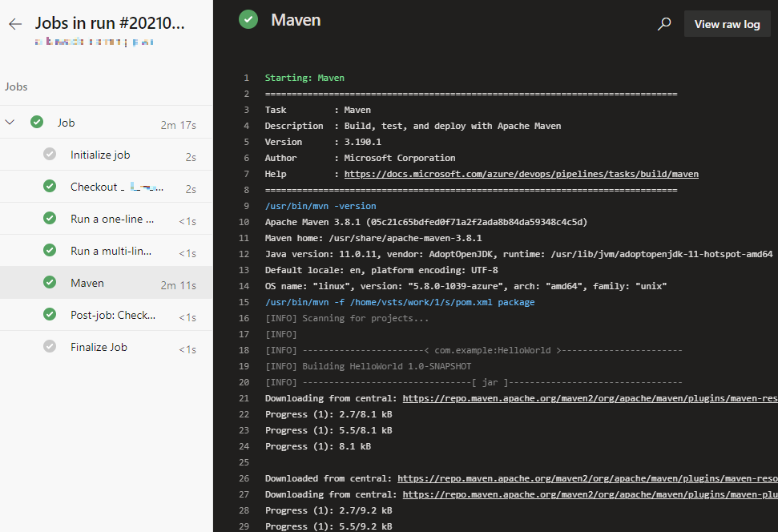
Task: Click the success icon on Post-job: Checkout
Action: pyautogui.click(x=49, y=314)
